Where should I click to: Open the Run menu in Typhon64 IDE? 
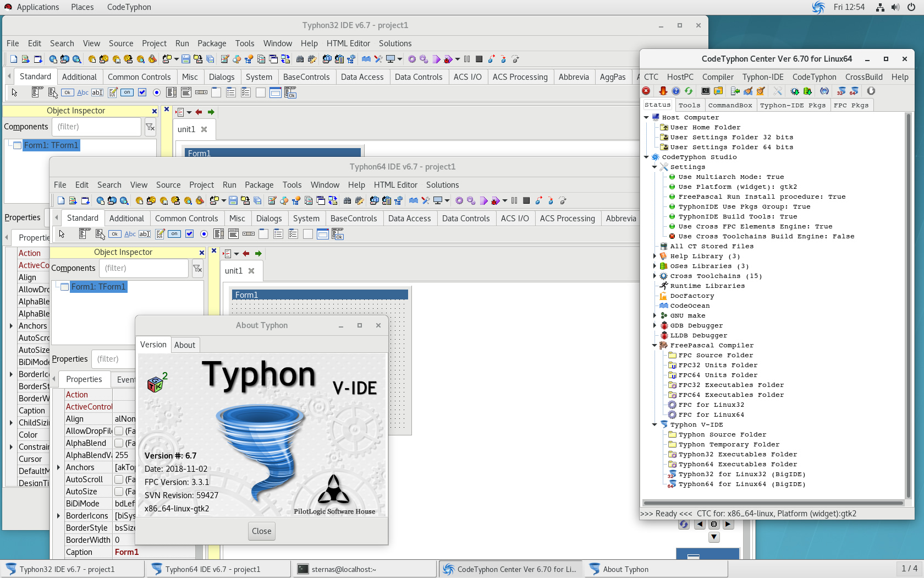click(229, 185)
